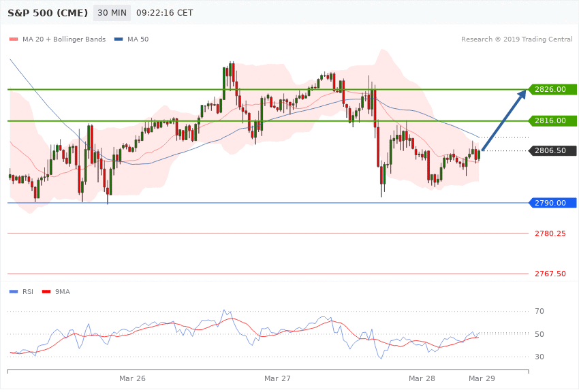Click the Mar 26 date label
The height and width of the screenshot is (392, 579).
click(132, 378)
